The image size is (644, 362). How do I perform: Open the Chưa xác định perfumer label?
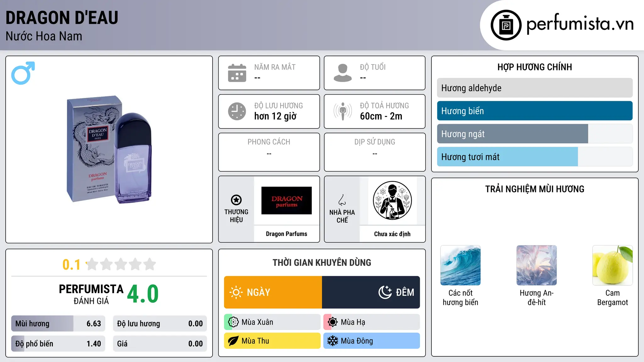(392, 234)
